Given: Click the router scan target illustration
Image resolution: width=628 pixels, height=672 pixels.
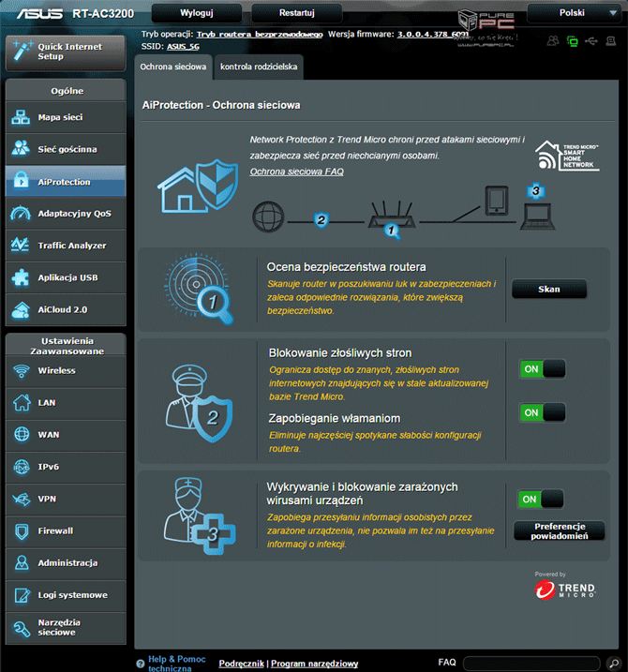Looking at the screenshot, I should 199,289.
